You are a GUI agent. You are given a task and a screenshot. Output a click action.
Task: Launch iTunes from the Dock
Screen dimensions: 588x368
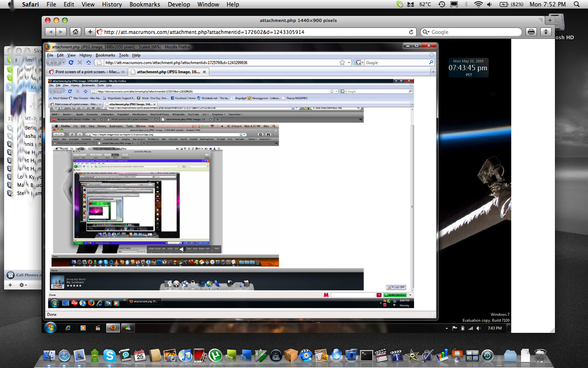pyautogui.click(x=185, y=355)
